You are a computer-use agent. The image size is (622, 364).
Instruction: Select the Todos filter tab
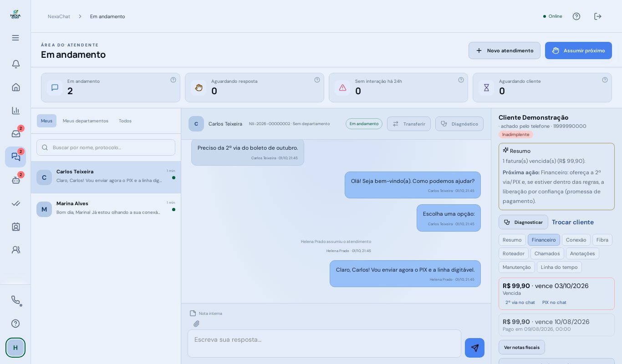[x=125, y=121]
